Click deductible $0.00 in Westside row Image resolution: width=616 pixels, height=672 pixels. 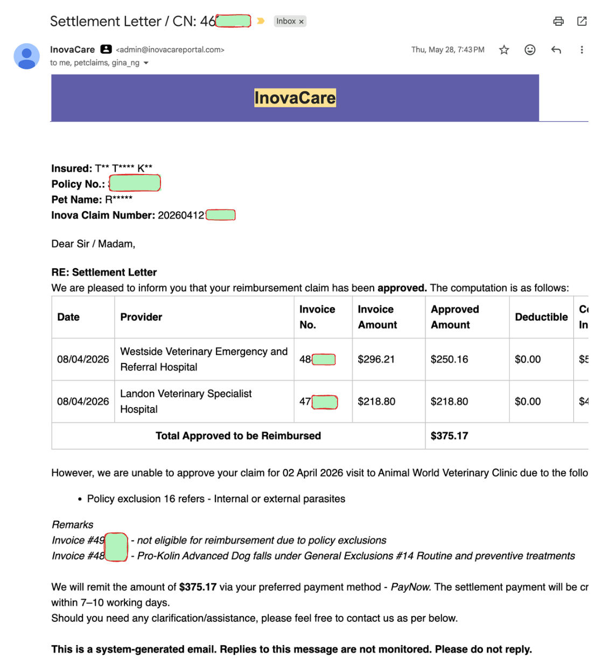[528, 359]
